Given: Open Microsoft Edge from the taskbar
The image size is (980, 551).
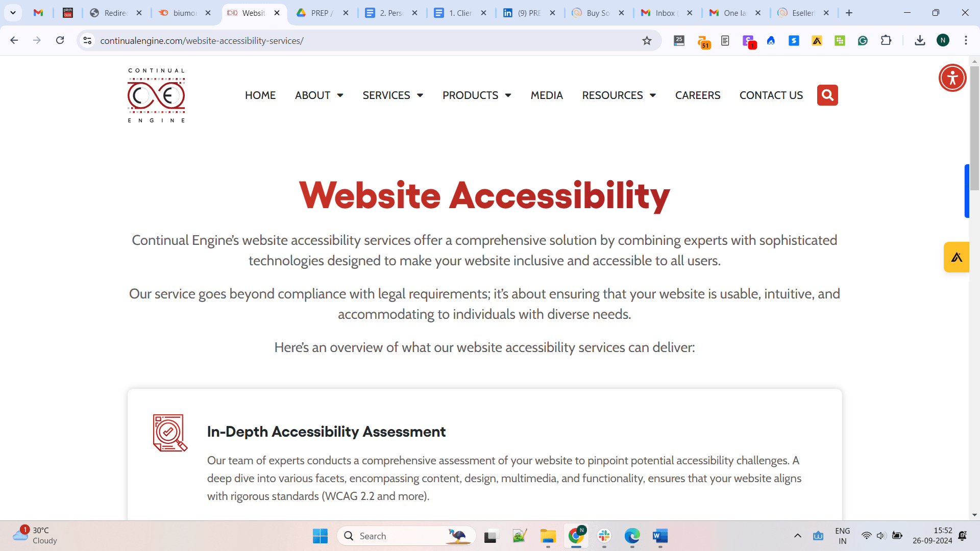Looking at the screenshot, I should pos(632,536).
